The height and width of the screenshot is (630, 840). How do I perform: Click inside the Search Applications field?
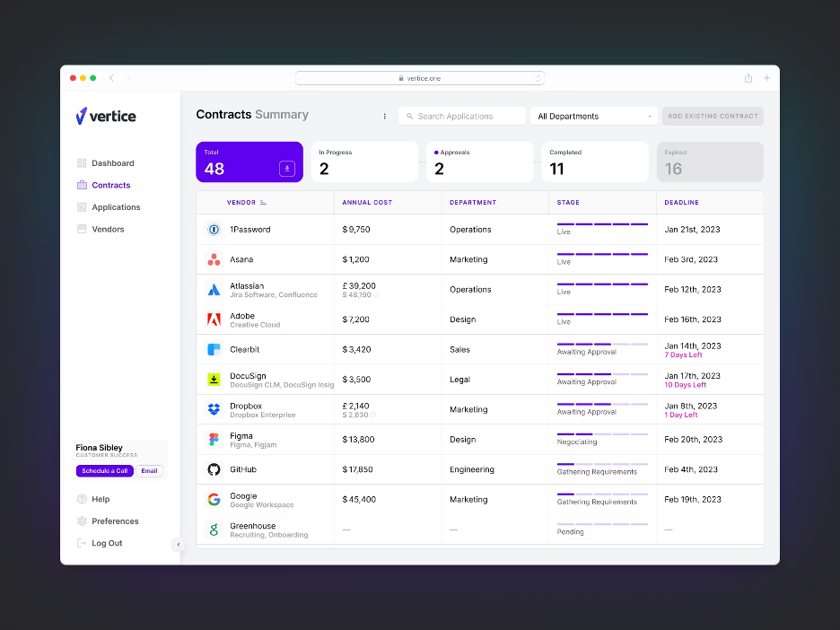[461, 116]
